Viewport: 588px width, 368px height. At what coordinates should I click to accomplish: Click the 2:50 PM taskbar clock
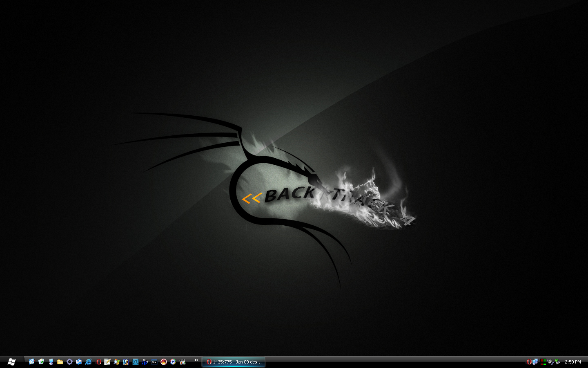point(573,362)
